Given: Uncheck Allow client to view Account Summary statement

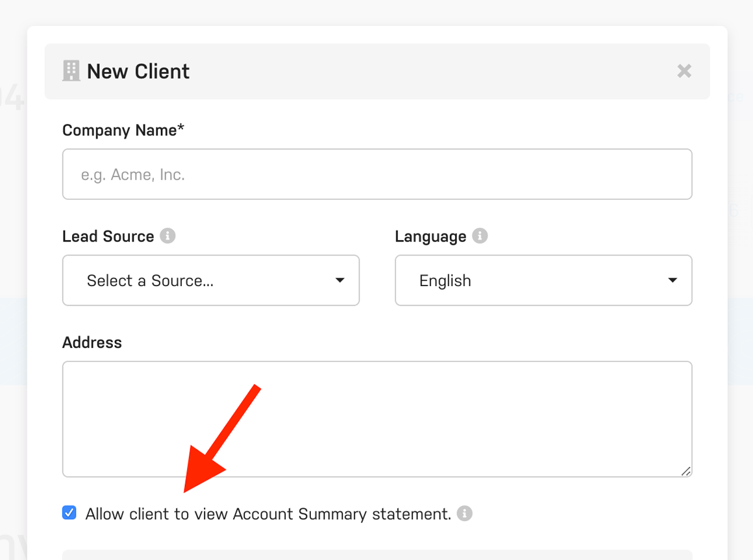Looking at the screenshot, I should point(69,513).
